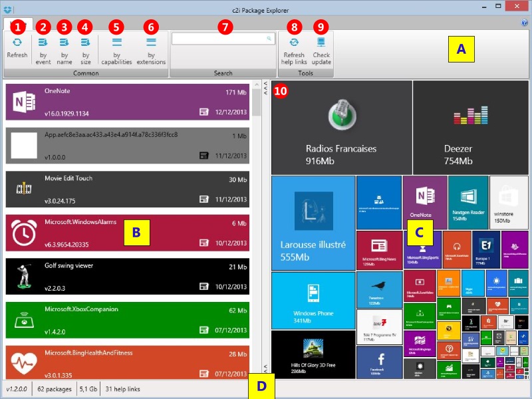
Task: Click the Movie Edit Touch film icon
Action: [24, 189]
